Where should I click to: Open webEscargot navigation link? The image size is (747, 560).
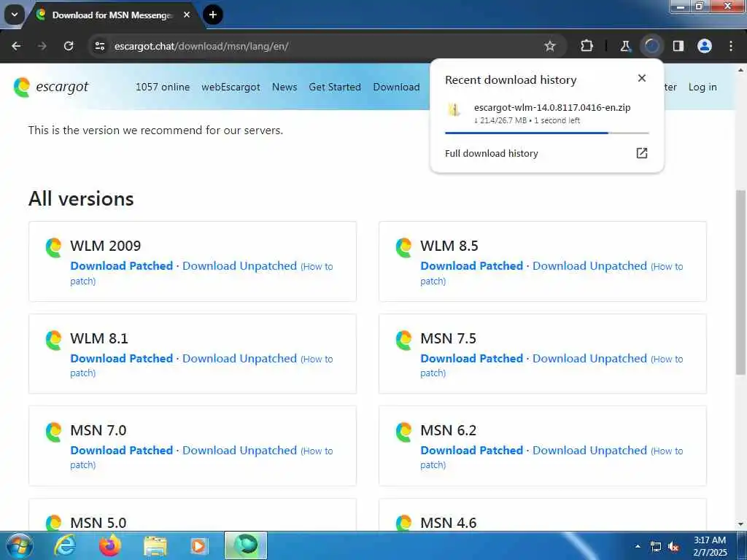[231, 87]
